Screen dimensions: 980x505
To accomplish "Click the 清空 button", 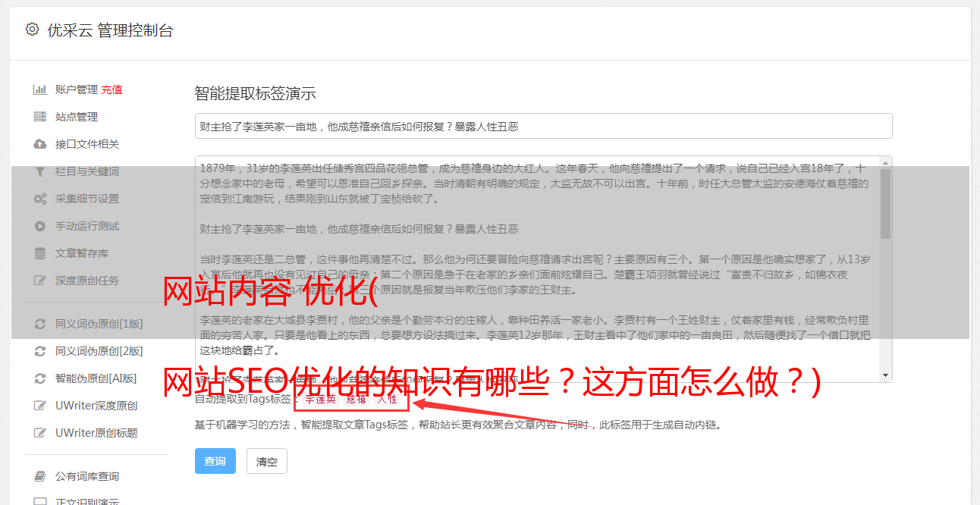I will (267, 461).
